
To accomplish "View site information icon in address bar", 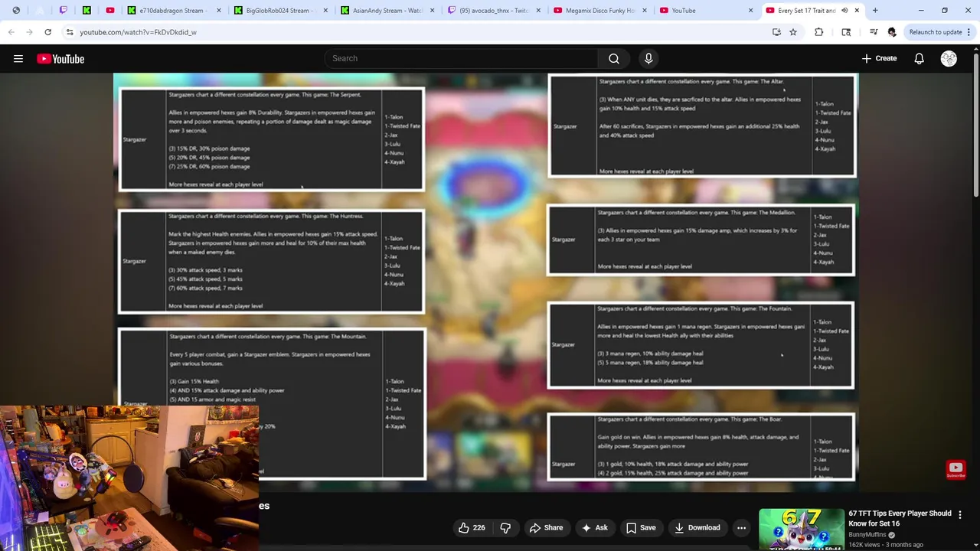I will pos(70,32).
